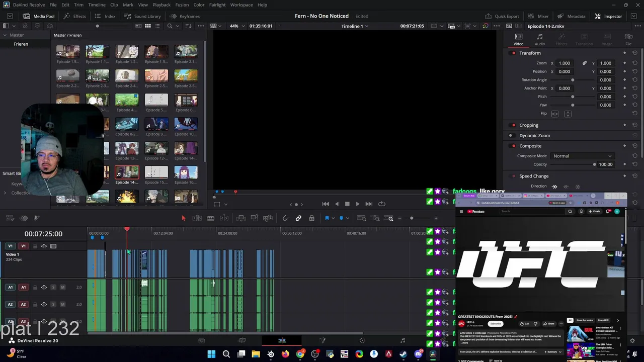Open the Effects panel button

(x=74, y=16)
